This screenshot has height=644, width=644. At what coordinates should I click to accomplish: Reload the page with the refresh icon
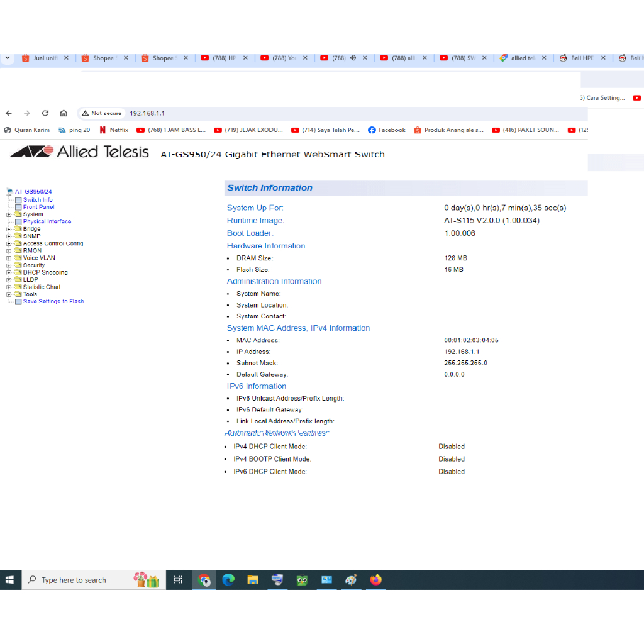click(x=45, y=113)
